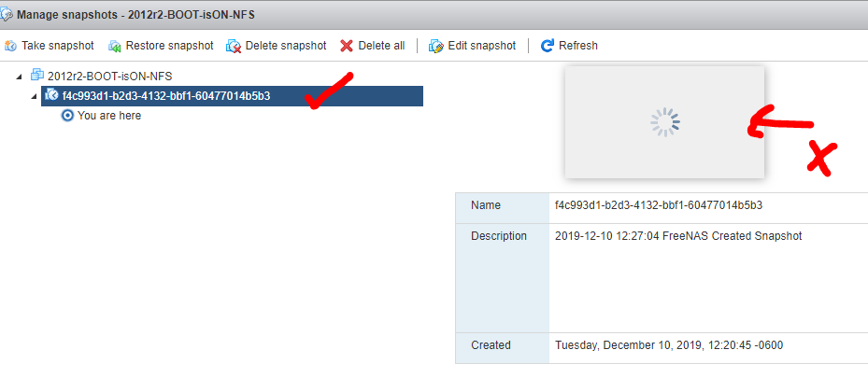Collapse the f4c993d1 snapshot node
This screenshot has height=378, width=868.
(35, 96)
